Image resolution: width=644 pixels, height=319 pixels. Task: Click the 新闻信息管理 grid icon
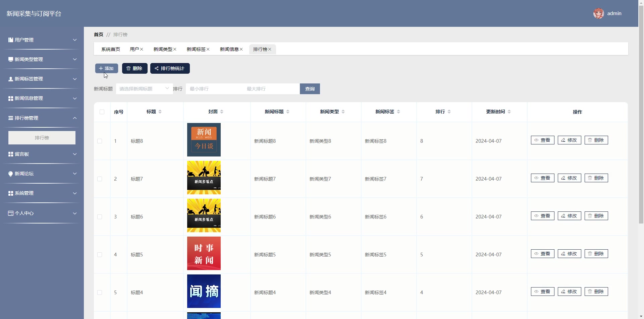11,98
